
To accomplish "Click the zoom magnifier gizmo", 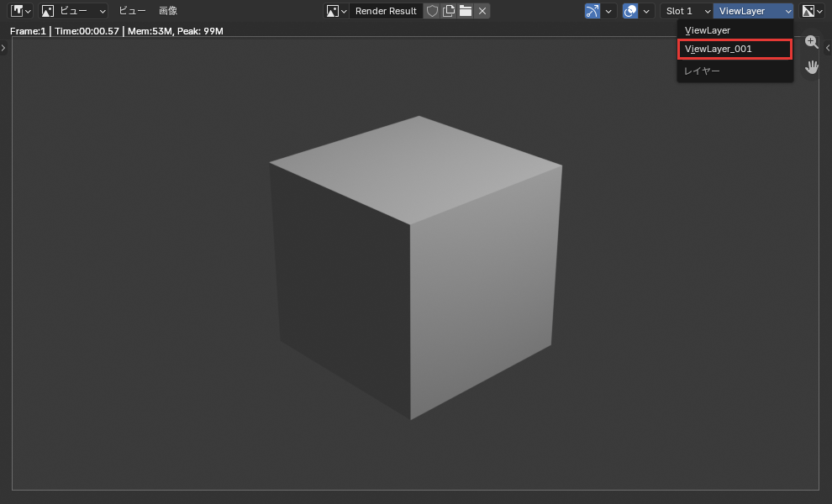I will point(811,42).
